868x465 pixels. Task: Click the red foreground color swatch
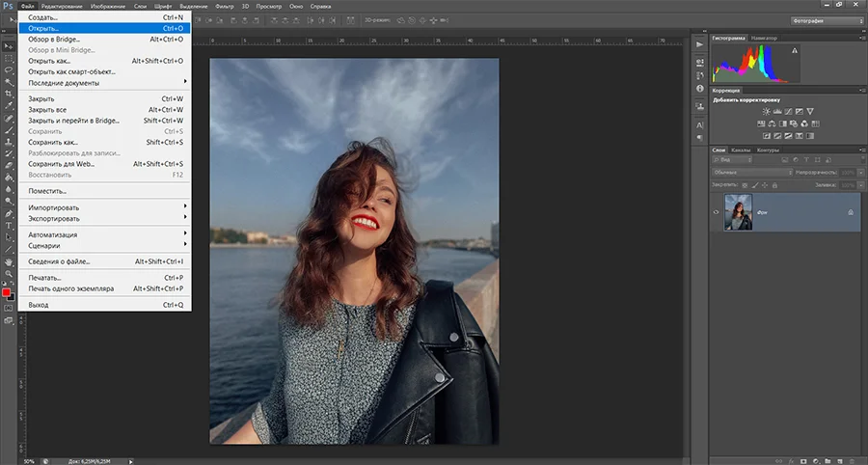6,292
